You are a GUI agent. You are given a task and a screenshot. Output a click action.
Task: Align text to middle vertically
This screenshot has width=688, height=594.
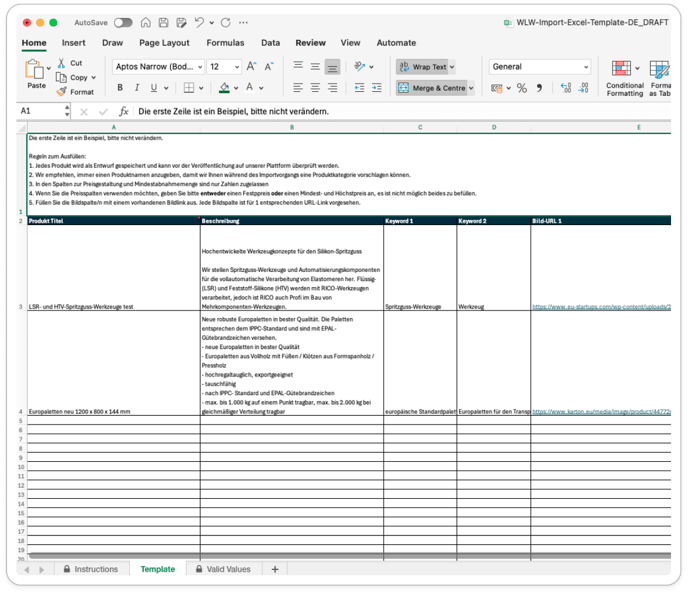point(315,66)
